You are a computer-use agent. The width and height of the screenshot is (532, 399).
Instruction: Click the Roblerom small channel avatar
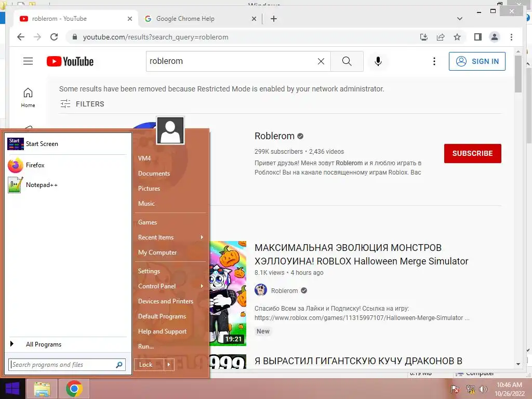[x=261, y=290]
